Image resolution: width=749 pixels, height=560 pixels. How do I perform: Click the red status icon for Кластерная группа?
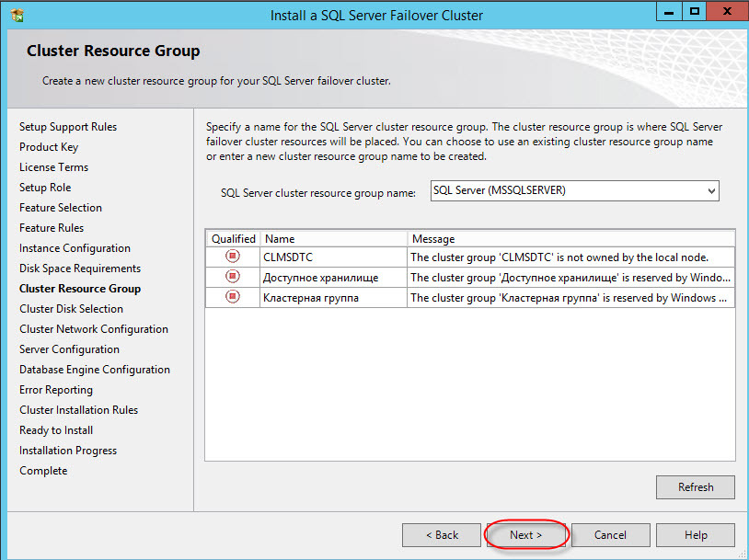click(233, 297)
